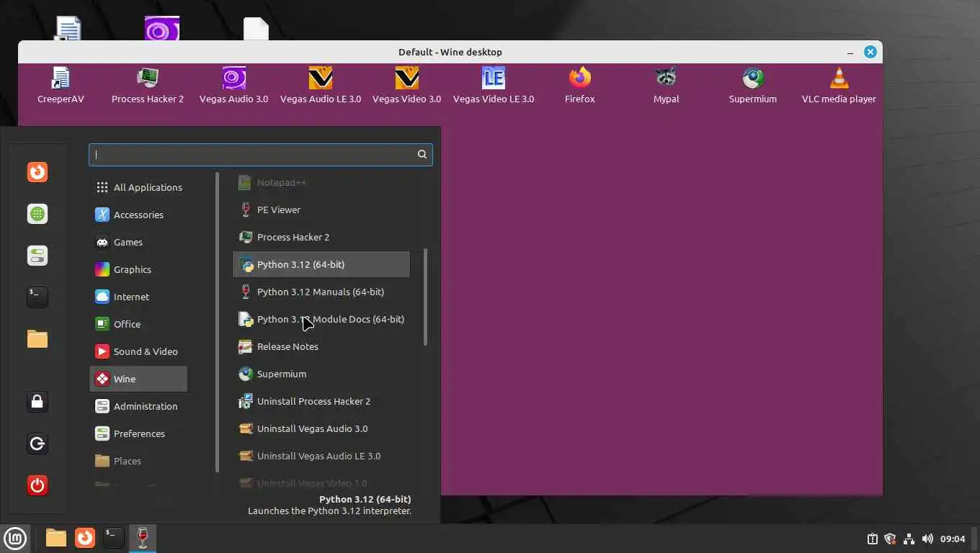
Task: Select the Graphics category
Action: (x=138, y=269)
